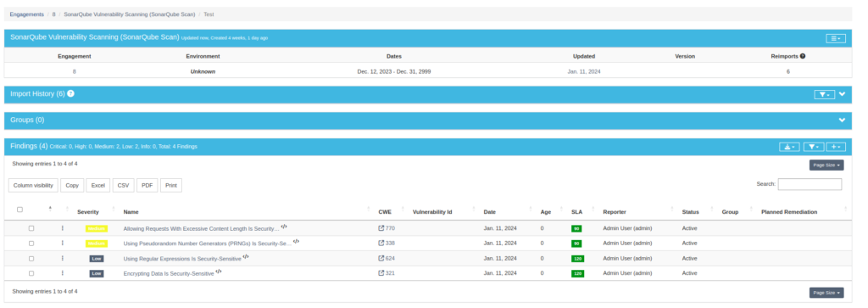Screen dimensions: 868x308
Task: Open Encrypting Data Is Security-Sensitive finding
Action: 169,273
